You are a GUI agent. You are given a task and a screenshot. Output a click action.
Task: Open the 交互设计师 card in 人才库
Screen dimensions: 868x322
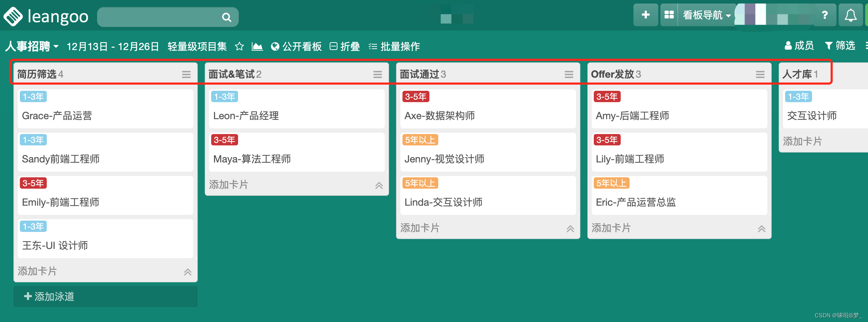point(825,109)
